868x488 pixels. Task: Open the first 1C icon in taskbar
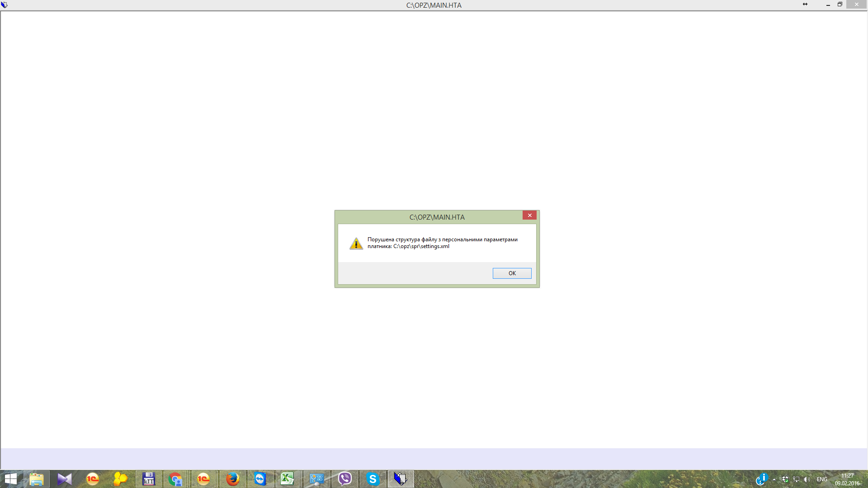[93, 479]
